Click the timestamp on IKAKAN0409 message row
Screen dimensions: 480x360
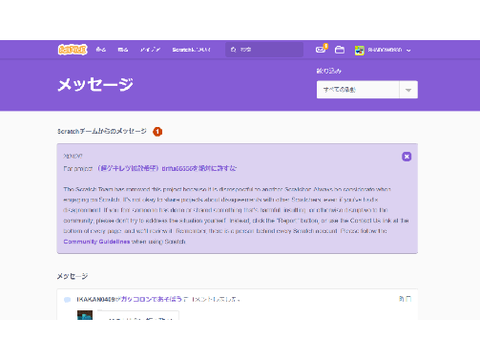(x=405, y=299)
